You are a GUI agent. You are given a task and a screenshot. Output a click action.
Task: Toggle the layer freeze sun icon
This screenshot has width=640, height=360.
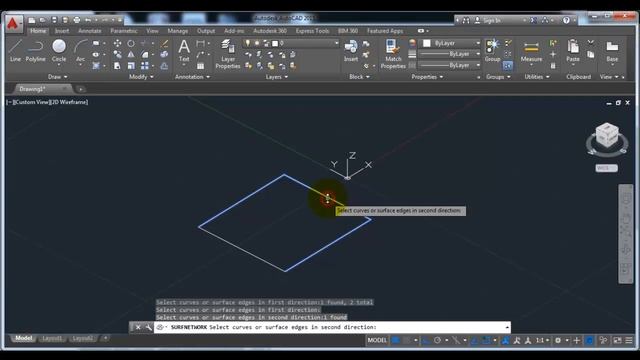[257, 43]
